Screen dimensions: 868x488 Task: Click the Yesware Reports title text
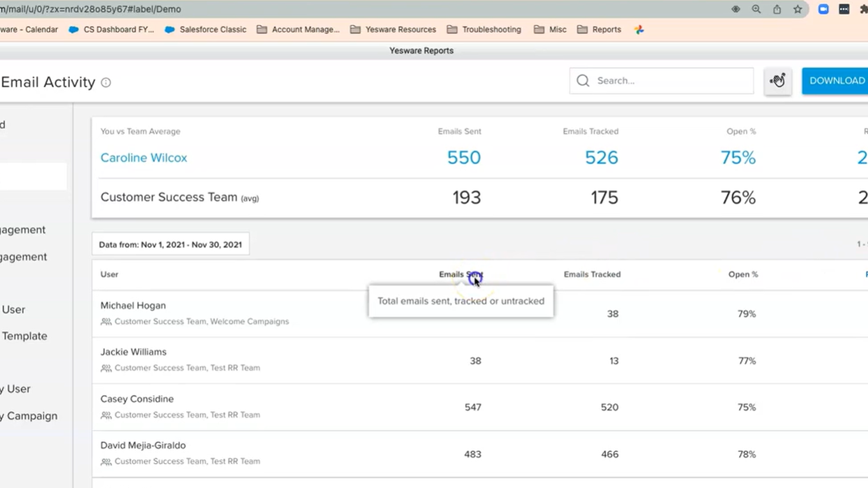click(x=421, y=51)
